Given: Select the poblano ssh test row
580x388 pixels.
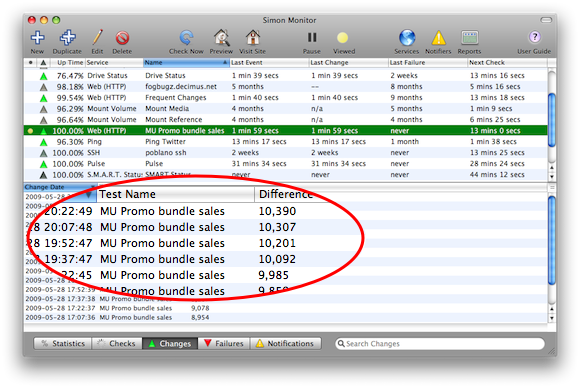Looking at the screenshot, I should [x=285, y=153].
